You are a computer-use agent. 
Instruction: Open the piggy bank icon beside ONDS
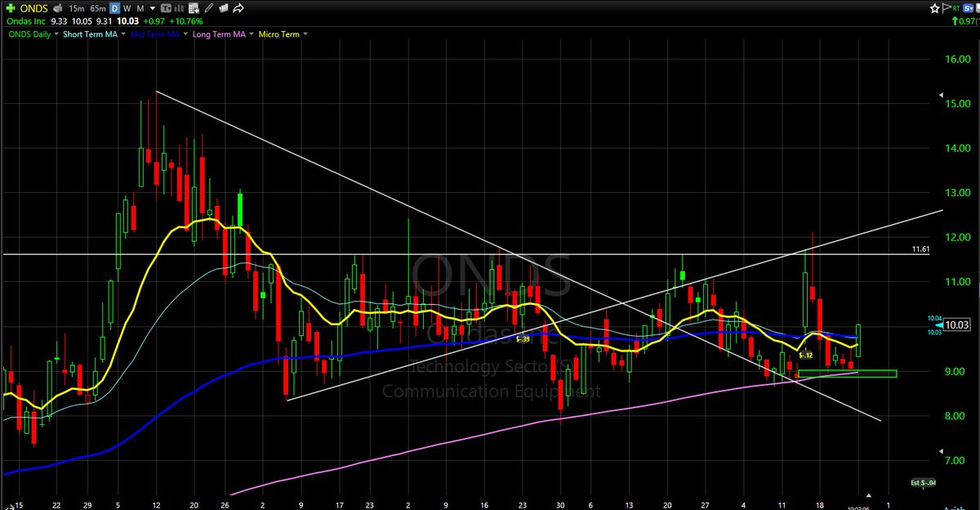pyautogui.click(x=57, y=8)
